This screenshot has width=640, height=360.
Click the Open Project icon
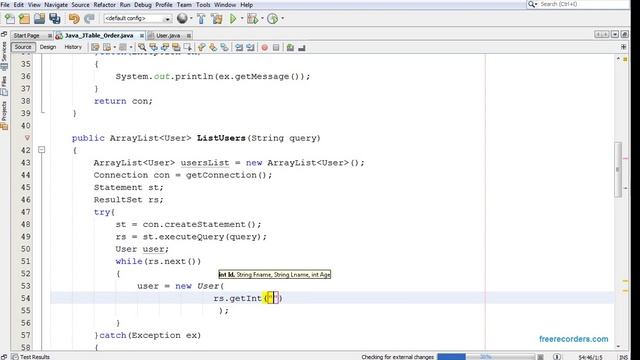[40, 18]
